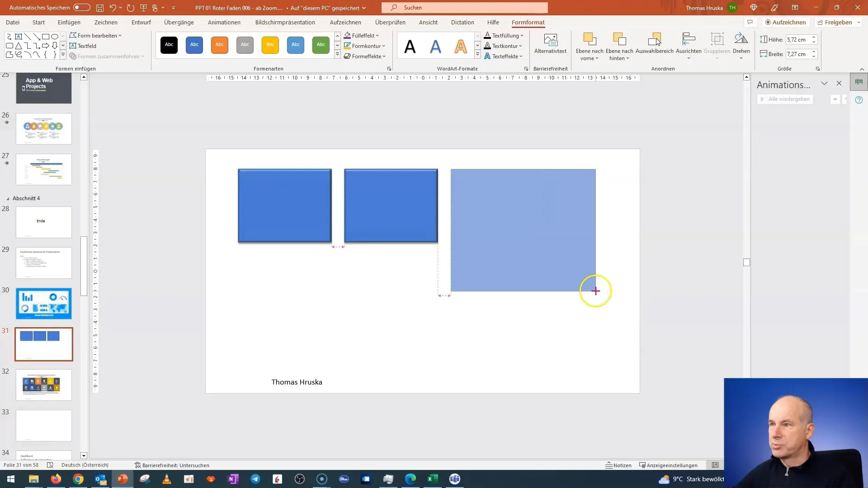
Task: Close the Animations pane
Action: 839,84
